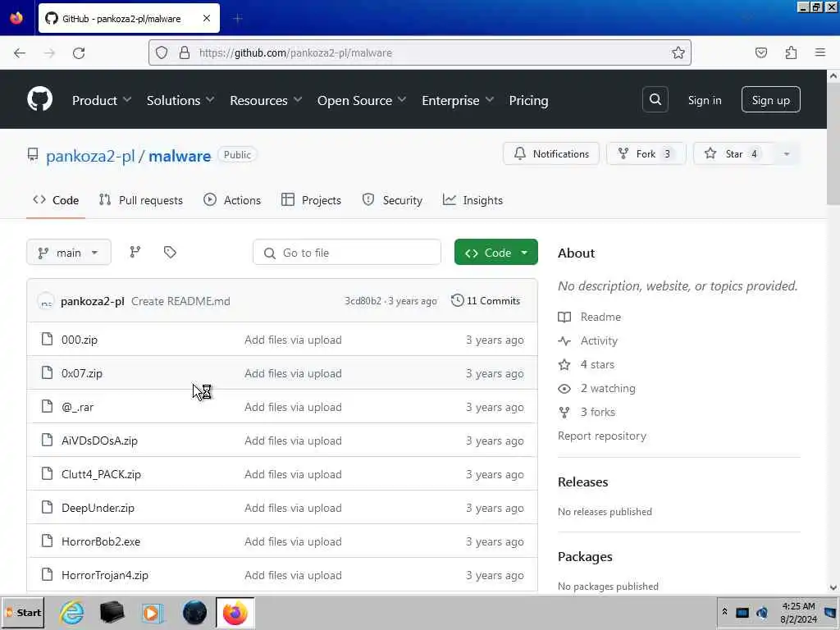Viewport: 840px width, 630px height.
Task: Expand the Product menu
Action: coord(102,100)
